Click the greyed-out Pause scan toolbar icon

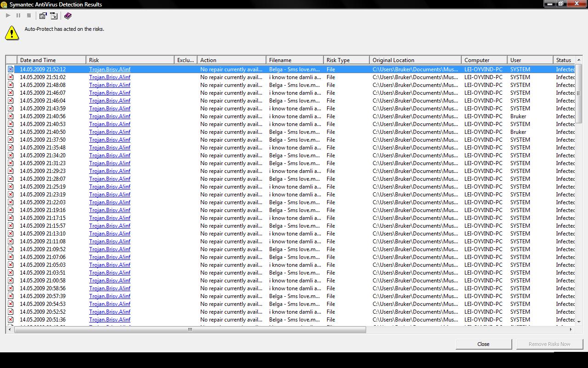point(18,16)
